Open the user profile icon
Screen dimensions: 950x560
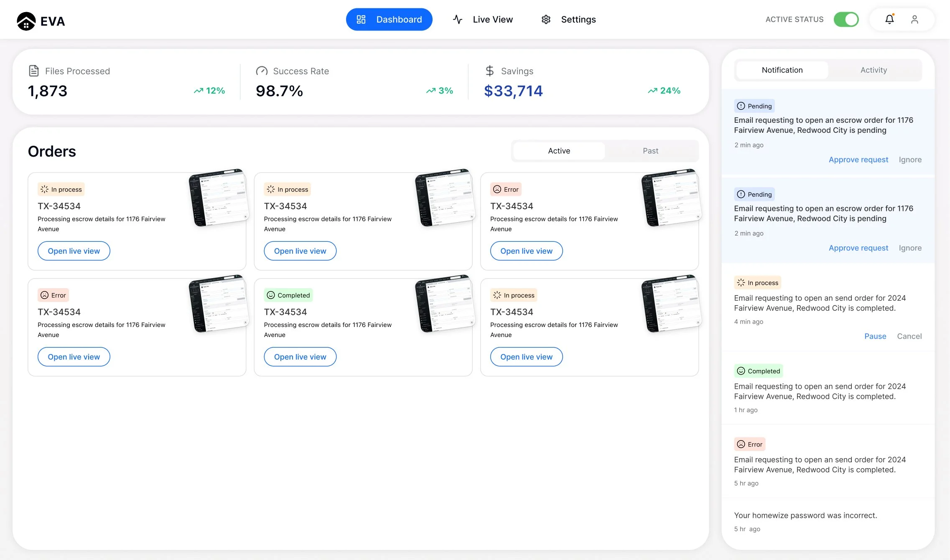coord(914,19)
